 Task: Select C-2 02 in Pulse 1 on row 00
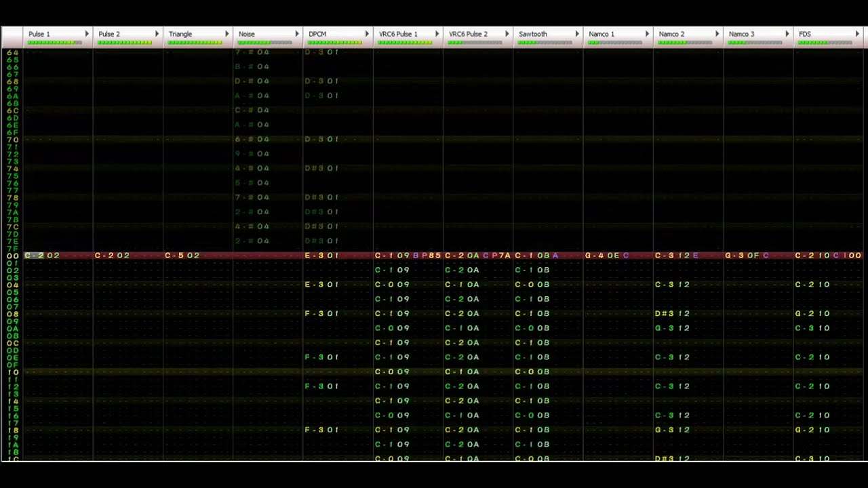tap(42, 256)
